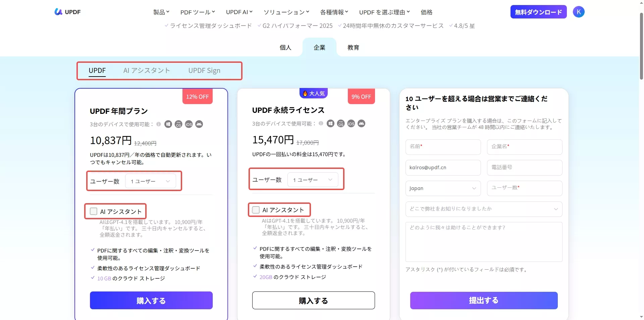The image size is (644, 320).
Task: Expand the UPDF を選ぶ理由 menu
Action: coord(384,12)
